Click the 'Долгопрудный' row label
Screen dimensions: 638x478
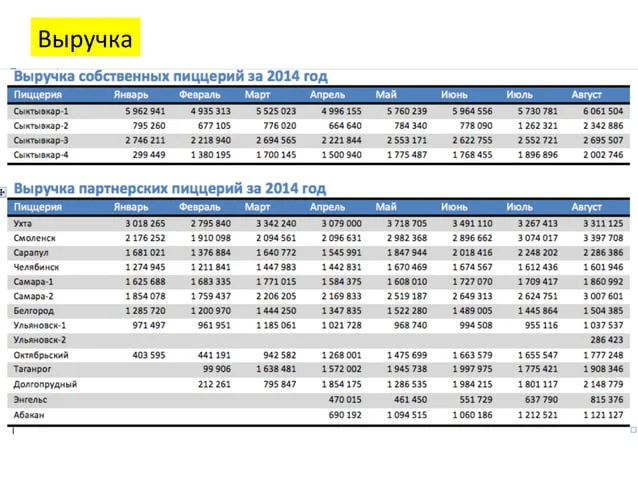coord(45,384)
